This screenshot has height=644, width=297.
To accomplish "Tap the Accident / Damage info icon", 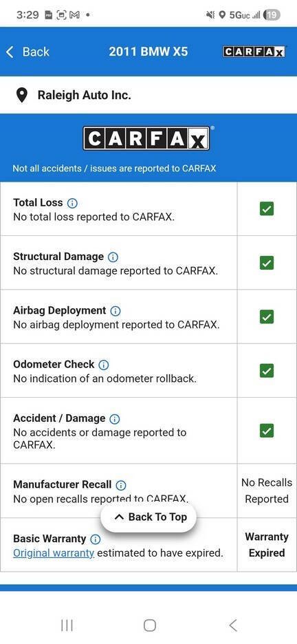I will click(x=115, y=419).
